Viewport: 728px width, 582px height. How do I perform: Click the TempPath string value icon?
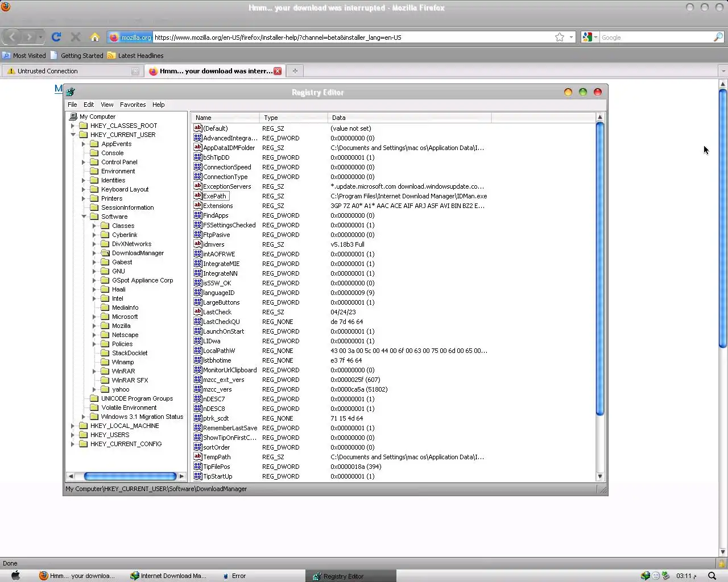tap(198, 457)
